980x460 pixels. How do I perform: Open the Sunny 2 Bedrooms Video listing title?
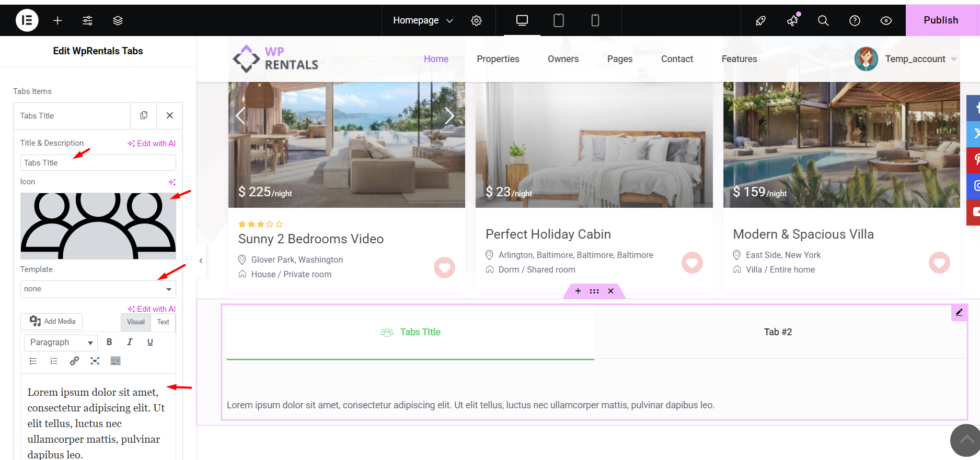click(x=311, y=239)
